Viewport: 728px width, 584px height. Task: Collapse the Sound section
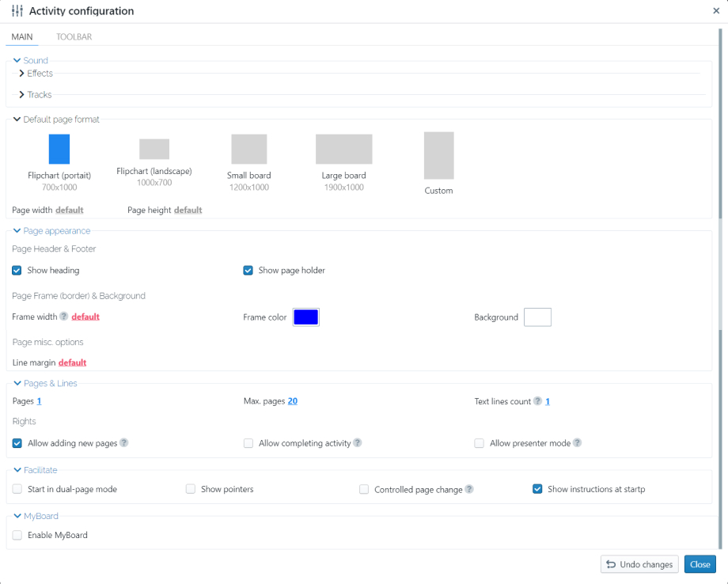(x=31, y=60)
